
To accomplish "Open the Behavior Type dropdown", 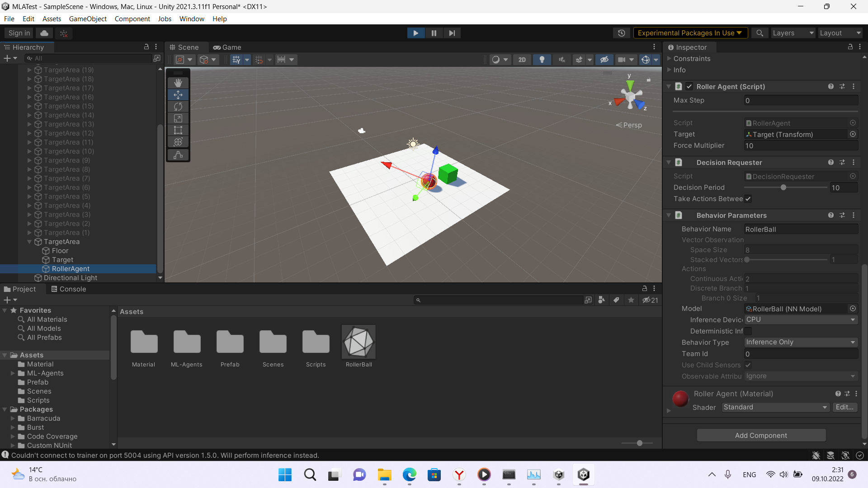I will pyautogui.click(x=801, y=342).
